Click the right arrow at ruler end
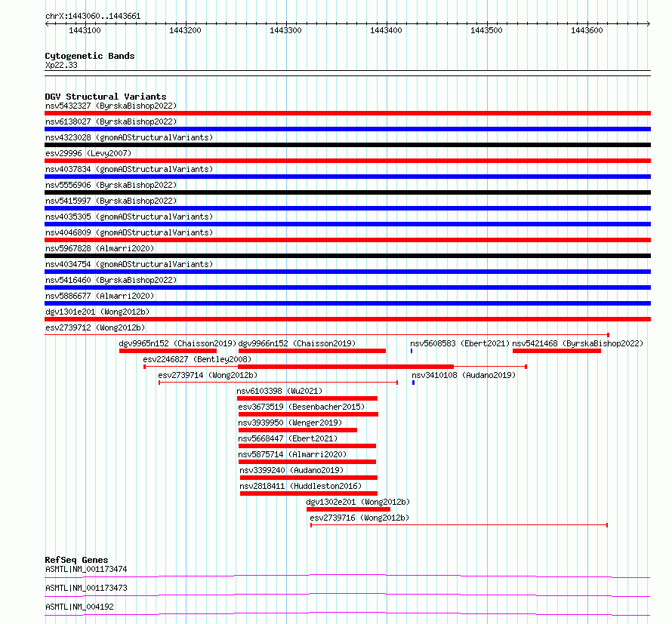672x624 pixels. pyautogui.click(x=648, y=24)
